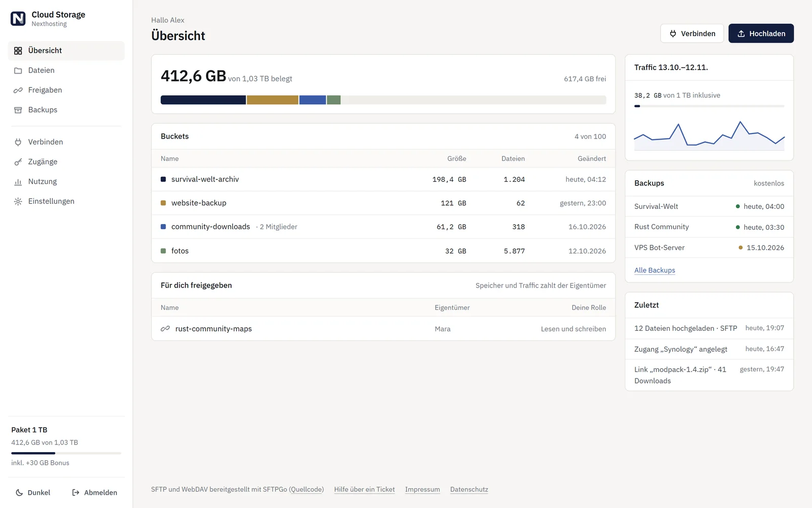Screen dimensions: 812x508
Task: Go to Freigaben in the sidebar
Action: (x=66, y=90)
